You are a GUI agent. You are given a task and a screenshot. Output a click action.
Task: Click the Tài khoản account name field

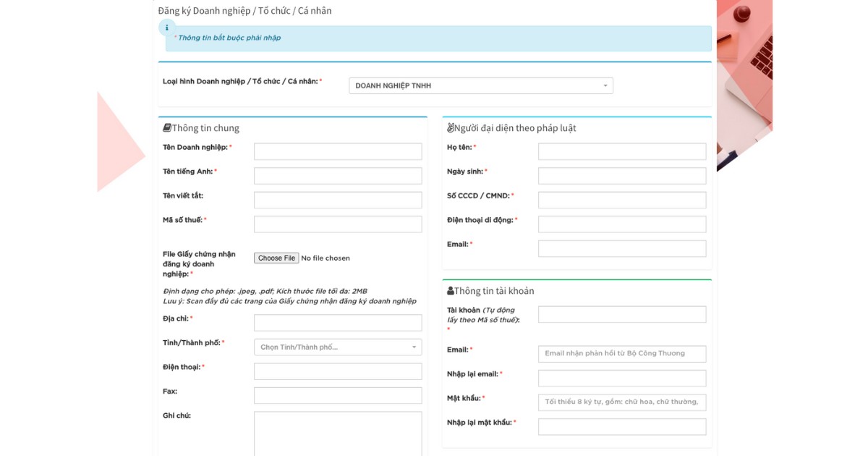click(x=621, y=315)
